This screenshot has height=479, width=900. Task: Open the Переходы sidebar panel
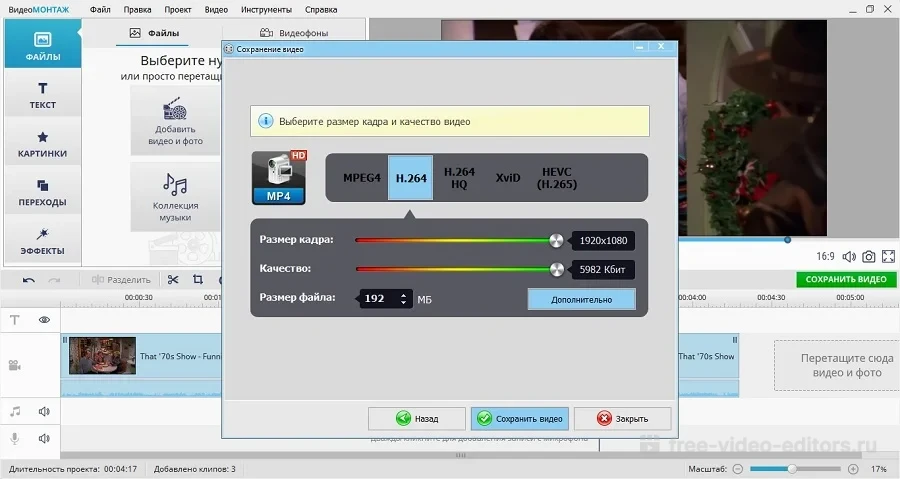point(43,192)
